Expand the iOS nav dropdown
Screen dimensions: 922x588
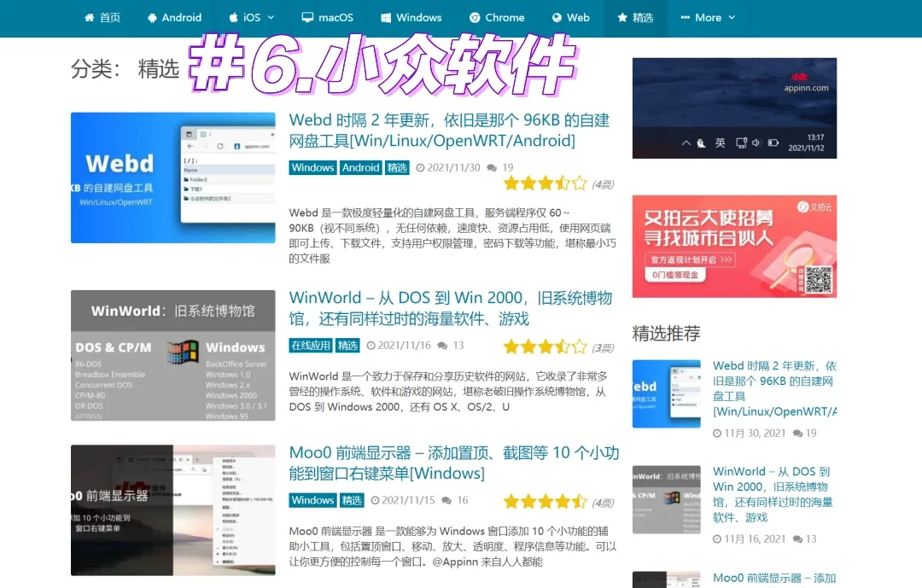tap(251, 18)
